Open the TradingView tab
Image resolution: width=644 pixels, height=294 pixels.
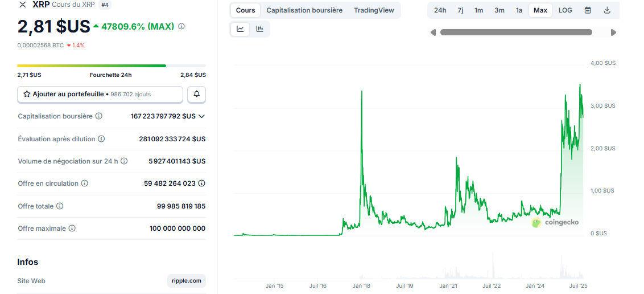[374, 10]
